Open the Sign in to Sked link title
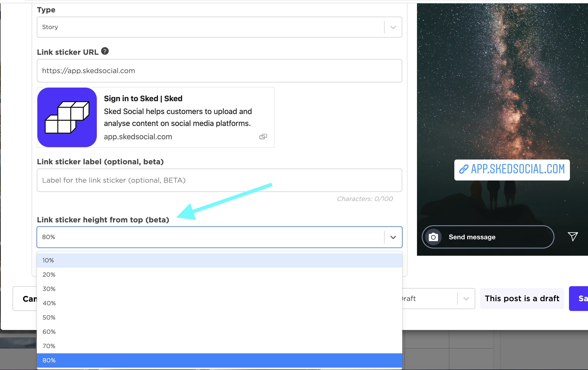 tap(143, 99)
